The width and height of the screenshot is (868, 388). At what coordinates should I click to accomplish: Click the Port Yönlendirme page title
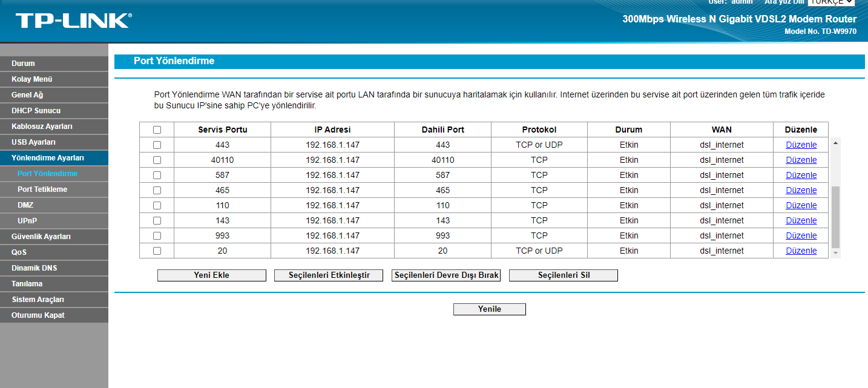[x=174, y=61]
